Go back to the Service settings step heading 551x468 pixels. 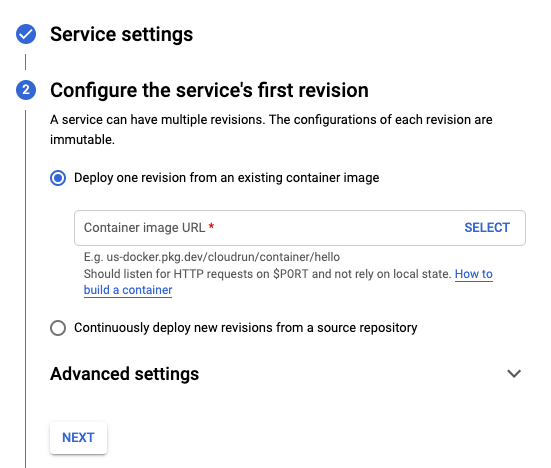point(122,34)
